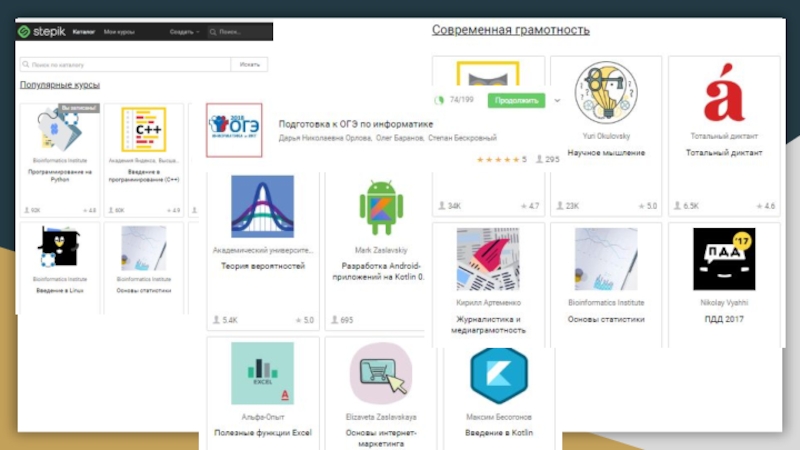Expand the arrow next to Продолжить
The image size is (800, 450).
pos(557,101)
